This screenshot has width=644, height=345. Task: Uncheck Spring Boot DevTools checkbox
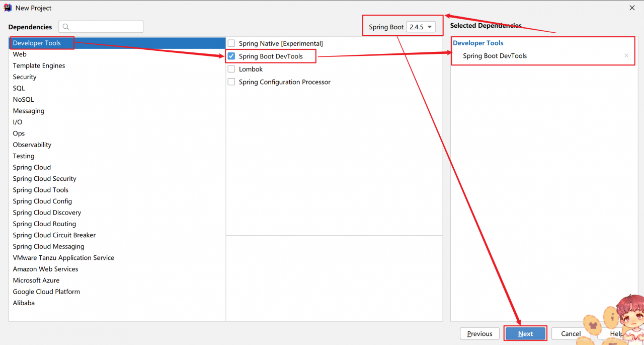point(231,56)
